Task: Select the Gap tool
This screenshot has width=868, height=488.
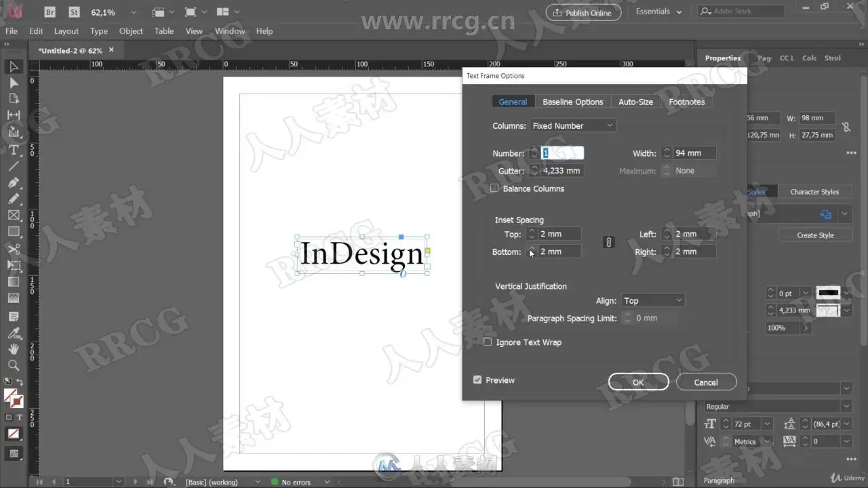Action: (14, 115)
